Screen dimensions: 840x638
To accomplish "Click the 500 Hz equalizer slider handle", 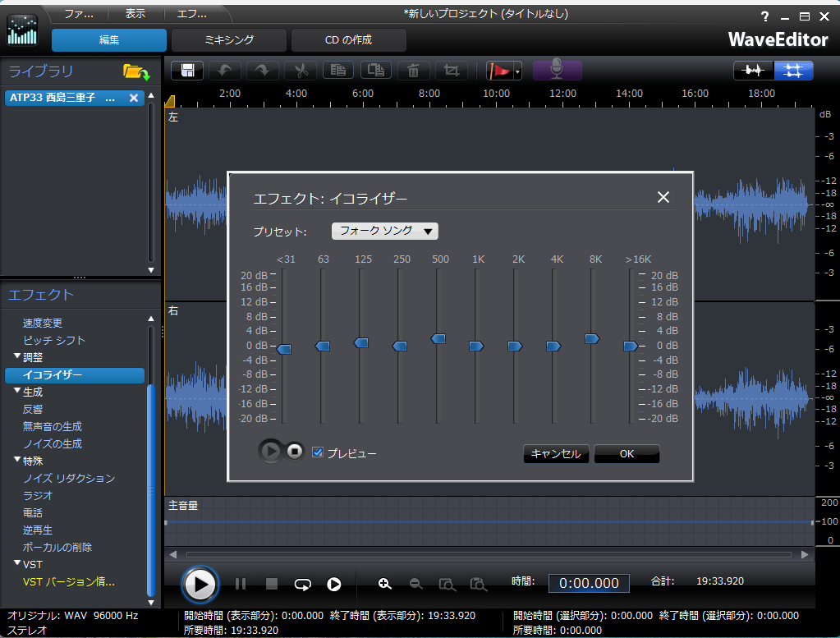I will coord(438,338).
